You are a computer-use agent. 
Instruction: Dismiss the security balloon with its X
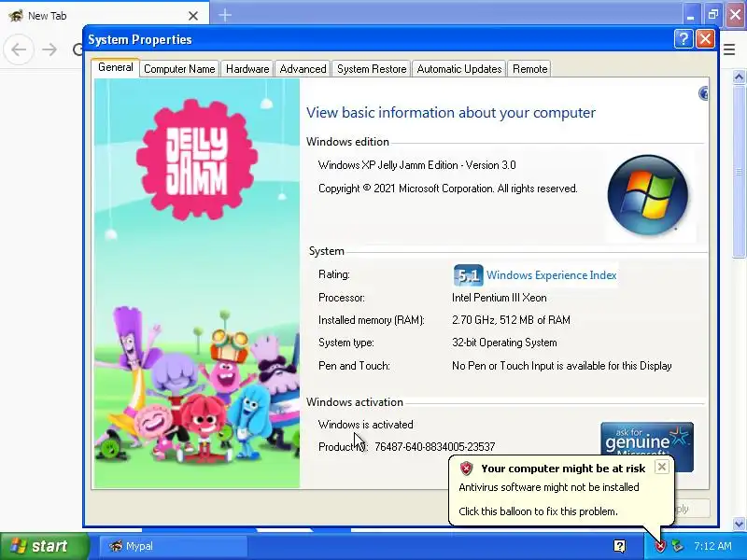662,468
